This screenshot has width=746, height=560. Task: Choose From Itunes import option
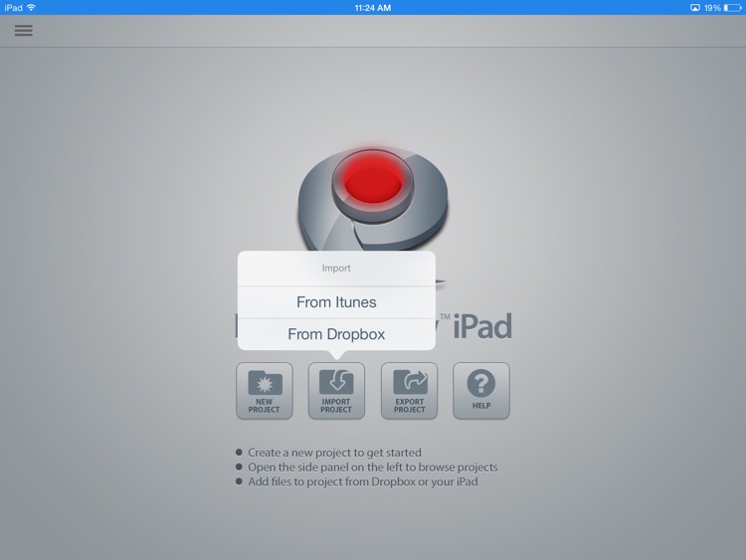(x=336, y=302)
